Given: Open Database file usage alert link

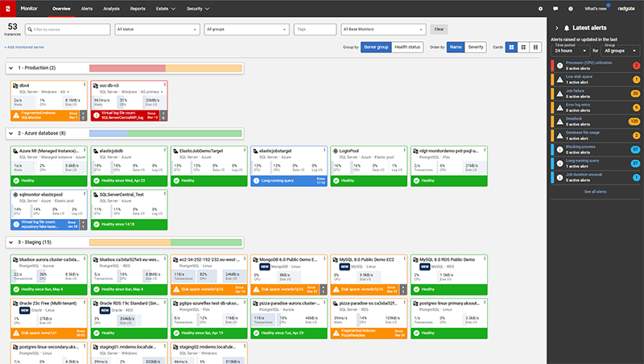Looking at the screenshot, I should [582, 133].
